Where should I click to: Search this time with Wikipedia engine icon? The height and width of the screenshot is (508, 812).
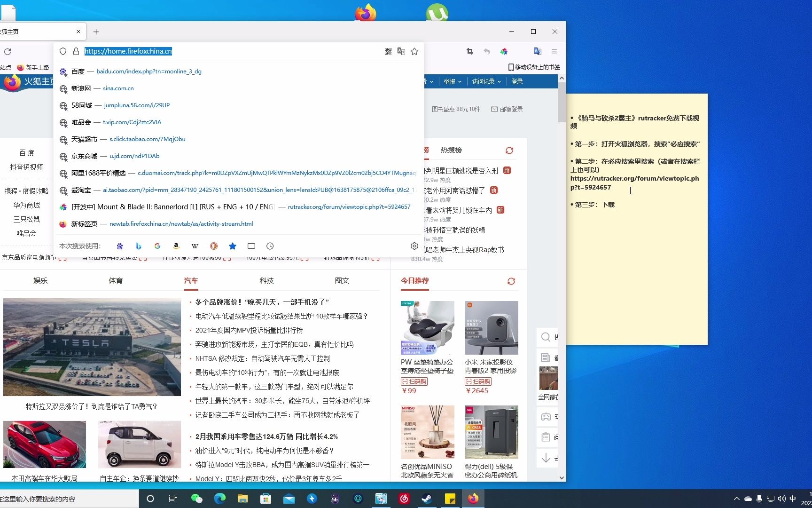click(x=195, y=246)
